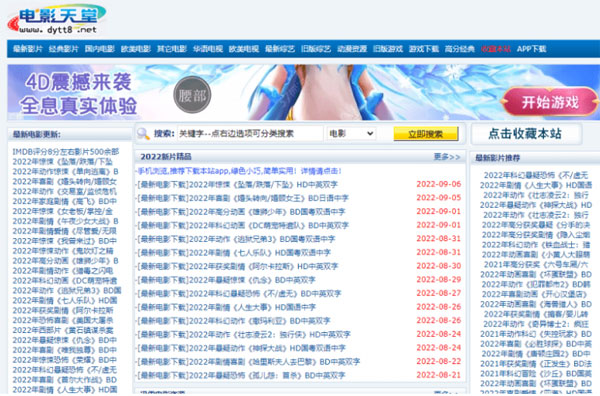Open IMDB评分8分左右影片500余部 link
600x396 pixels.
[x=66, y=152]
